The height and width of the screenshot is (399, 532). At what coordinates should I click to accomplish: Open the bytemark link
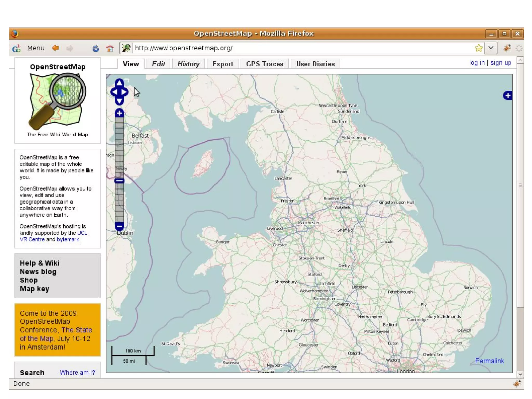click(x=68, y=239)
